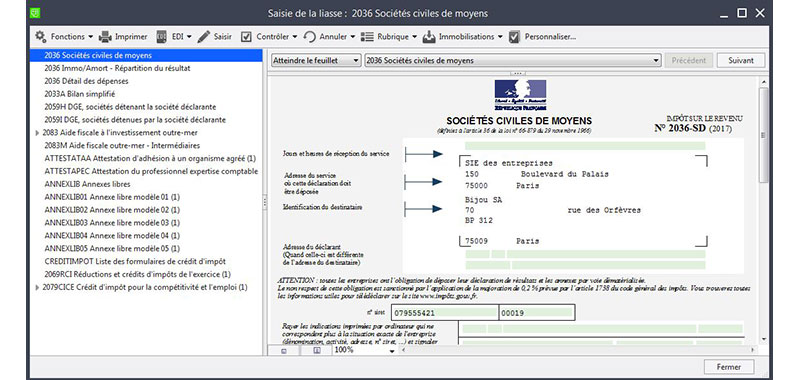Select '2059I DGE, sociétés détenues' row

pyautogui.click(x=146, y=120)
